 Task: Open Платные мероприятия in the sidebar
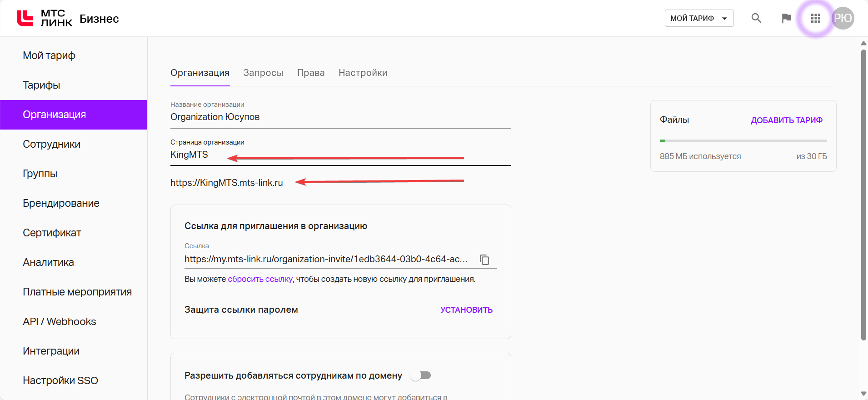[74, 292]
